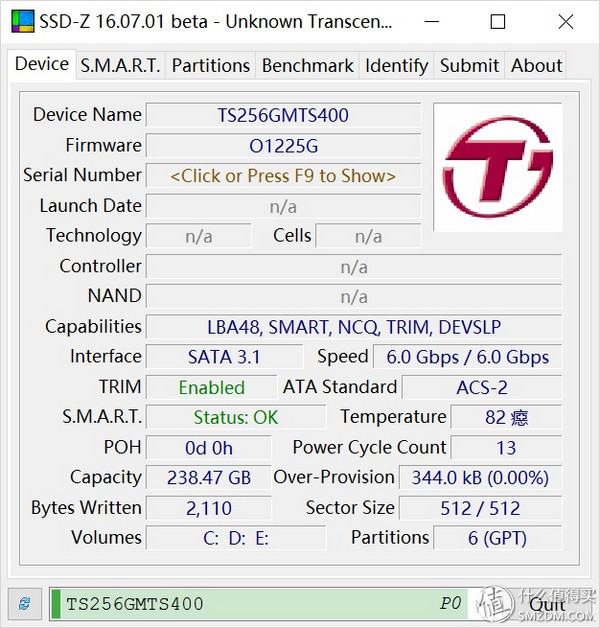The image size is (600, 628).
Task: Click the S.M.A.R.T. Status: OK field
Action: click(x=236, y=417)
